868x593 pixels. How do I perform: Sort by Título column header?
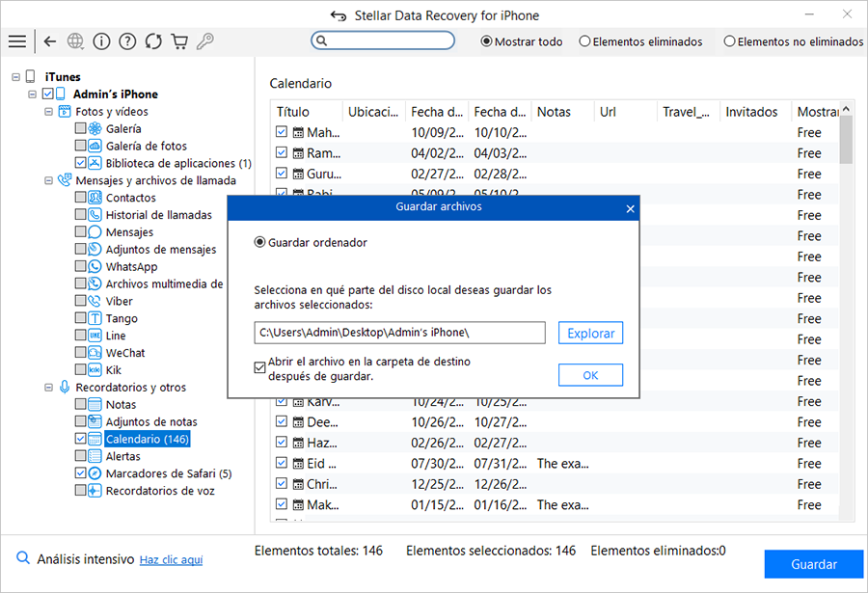click(307, 112)
